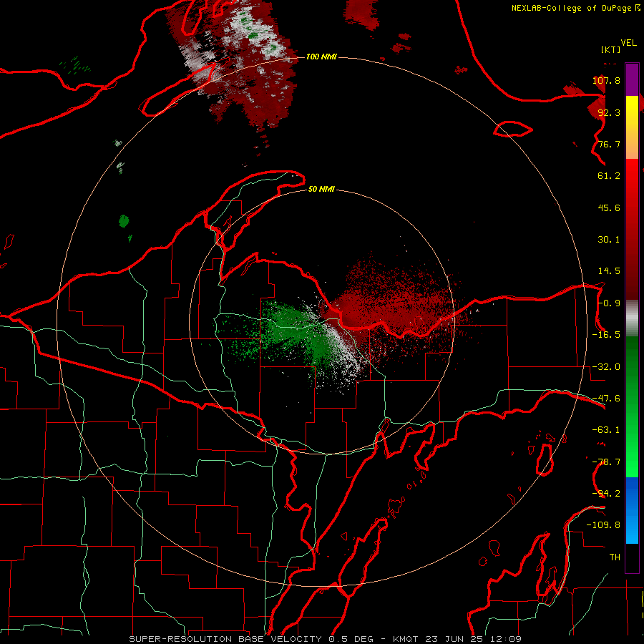The height and width of the screenshot is (644, 644).
Task: Select the 30.1 legend value
Action: tap(609, 240)
